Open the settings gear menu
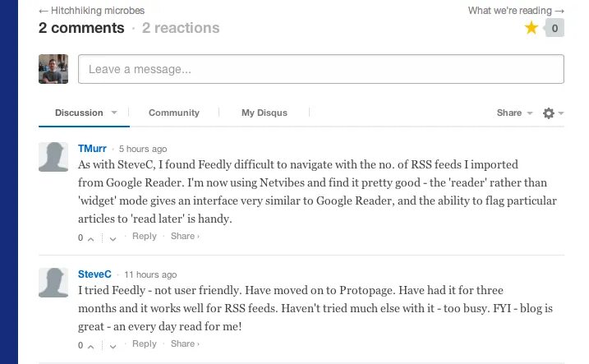Viewport: 589px width, 364px height. pos(549,113)
